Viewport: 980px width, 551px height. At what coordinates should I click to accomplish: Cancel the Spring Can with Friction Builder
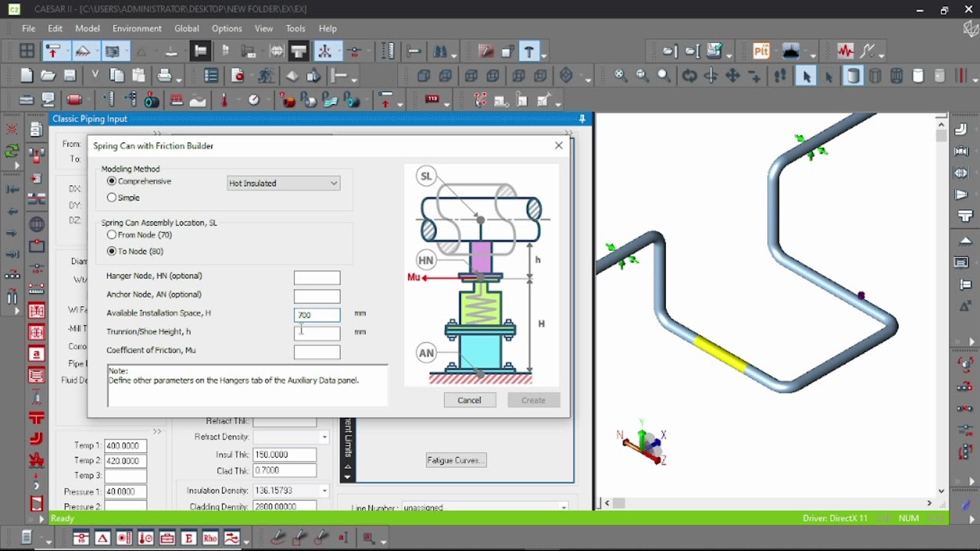[x=469, y=400]
